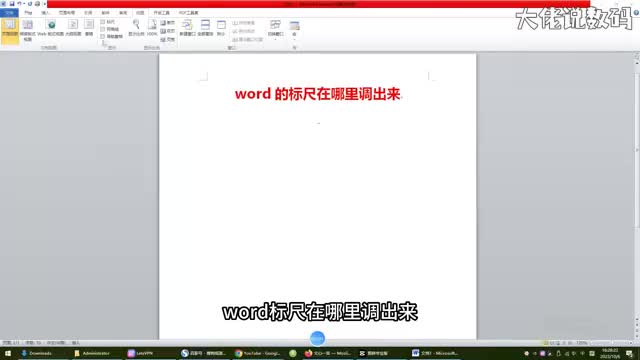
Task: Click the Redo icon in quick access toolbar
Action: 29,4
